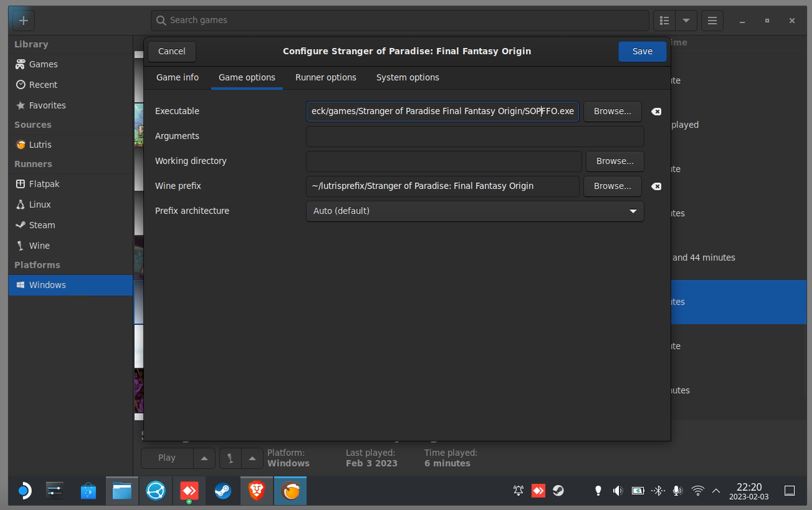Click the Wine prefix path field
Image resolution: width=812 pixels, height=510 pixels.
(x=442, y=186)
